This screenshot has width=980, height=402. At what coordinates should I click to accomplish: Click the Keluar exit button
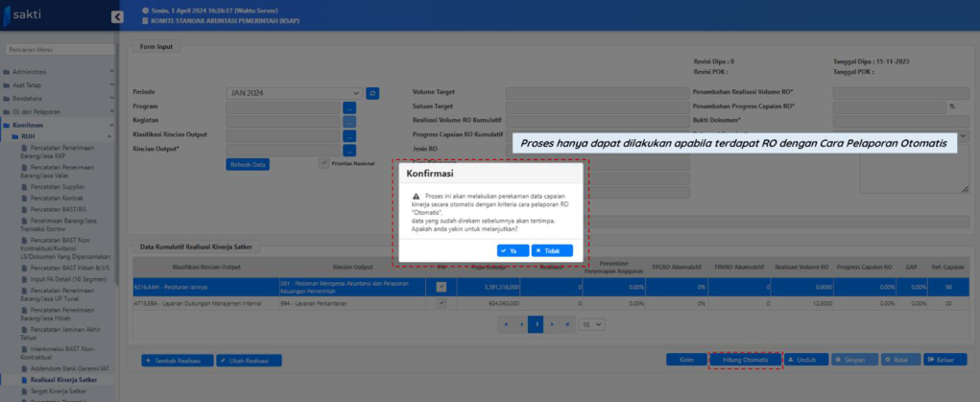click(944, 360)
